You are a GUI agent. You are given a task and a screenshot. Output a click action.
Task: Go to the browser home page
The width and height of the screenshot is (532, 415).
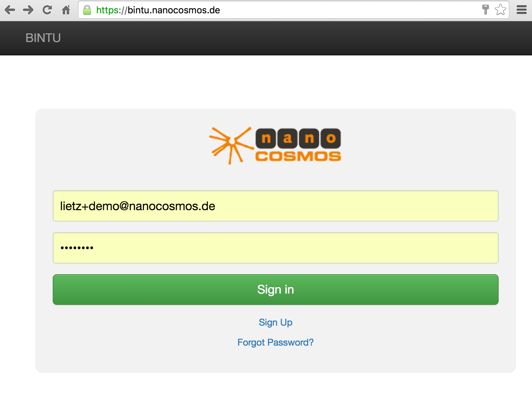click(66, 10)
